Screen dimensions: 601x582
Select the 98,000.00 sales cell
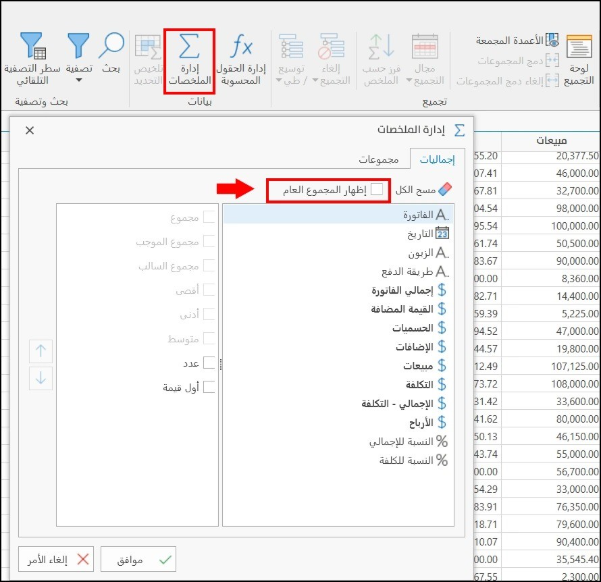click(x=551, y=208)
